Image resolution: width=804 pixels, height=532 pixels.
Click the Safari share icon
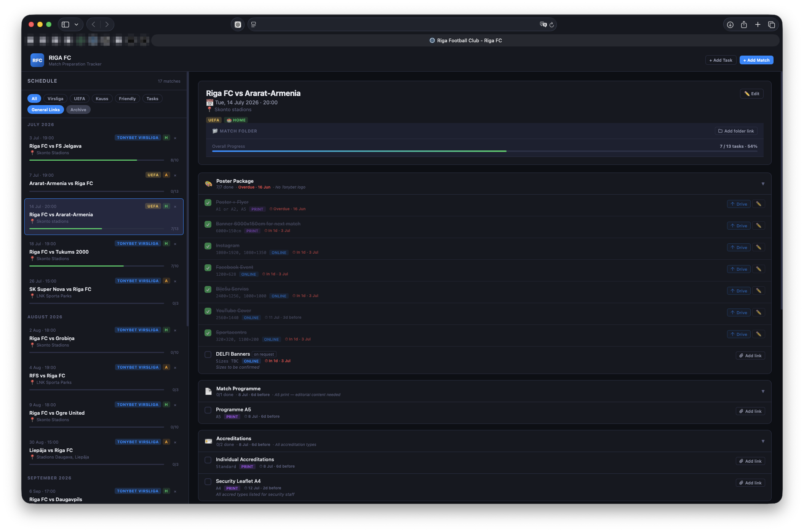[744, 25]
